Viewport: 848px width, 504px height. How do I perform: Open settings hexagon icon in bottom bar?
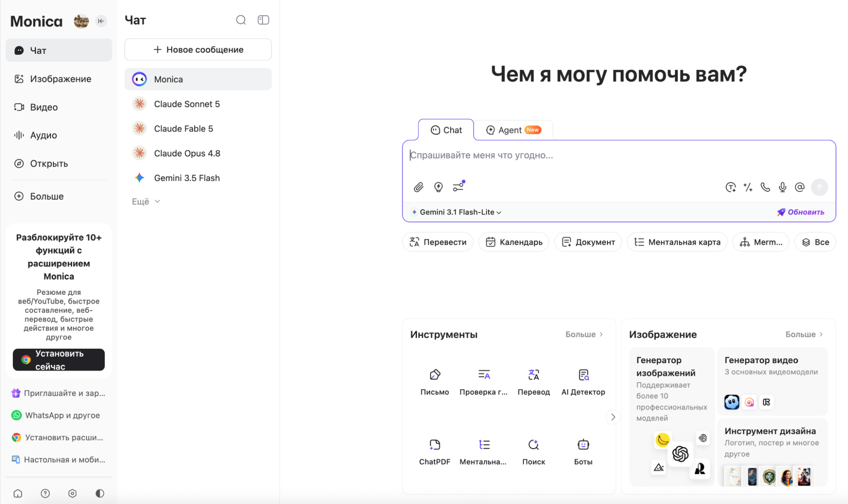(x=73, y=493)
